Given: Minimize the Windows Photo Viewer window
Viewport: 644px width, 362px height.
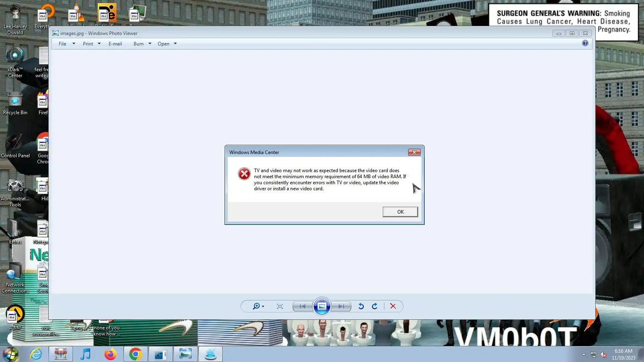Looking at the screenshot, I should [x=559, y=33].
